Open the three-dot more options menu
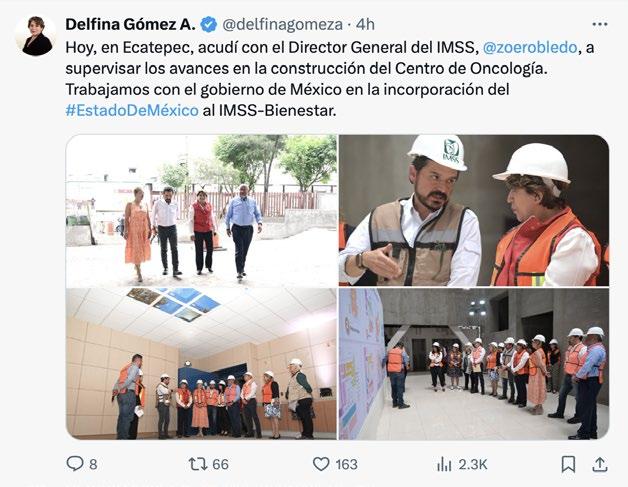The height and width of the screenshot is (487, 628). pos(600,24)
